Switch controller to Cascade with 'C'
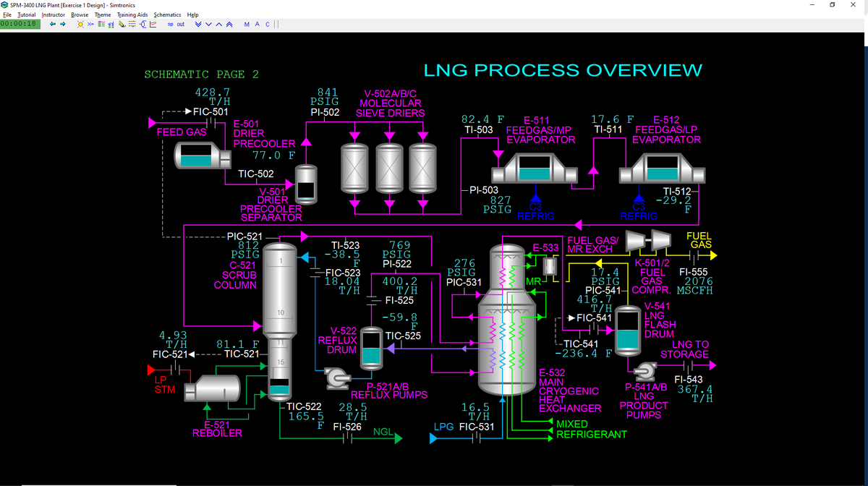The image size is (868, 486). [x=267, y=24]
